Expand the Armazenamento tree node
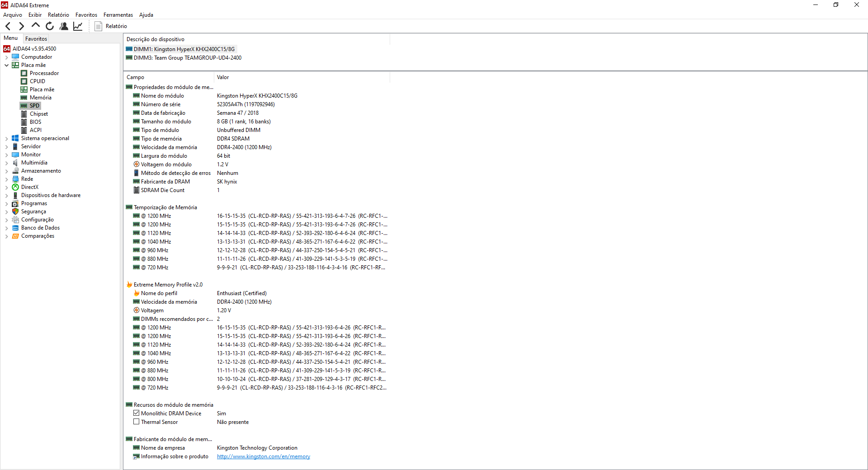The height and width of the screenshot is (470, 868). click(6, 171)
